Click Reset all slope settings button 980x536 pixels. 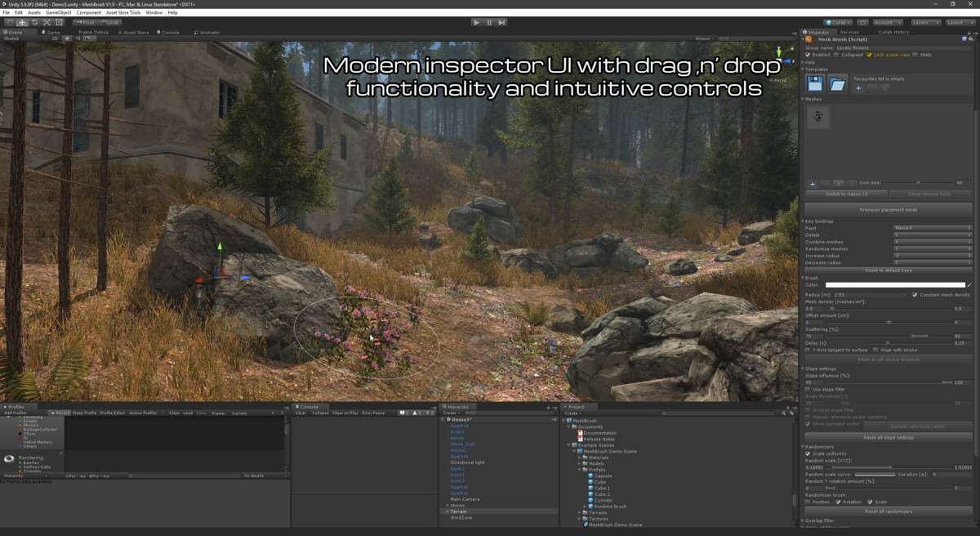pos(889,437)
